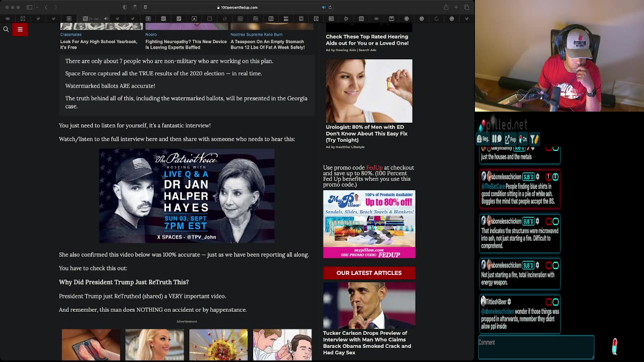Reload the page with the refresh icon
Screen dimensions: 644x362
click(x=330, y=7)
